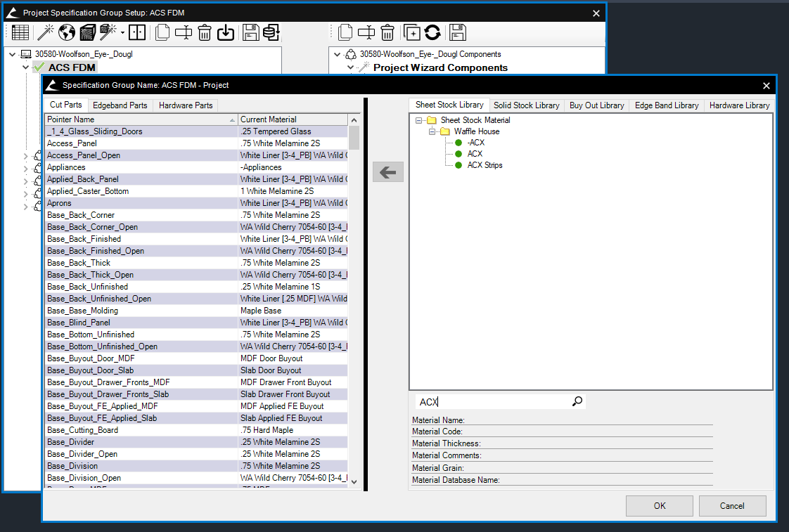Click the left arrow assign material button
Screen dimensions: 789x532
pos(388,172)
